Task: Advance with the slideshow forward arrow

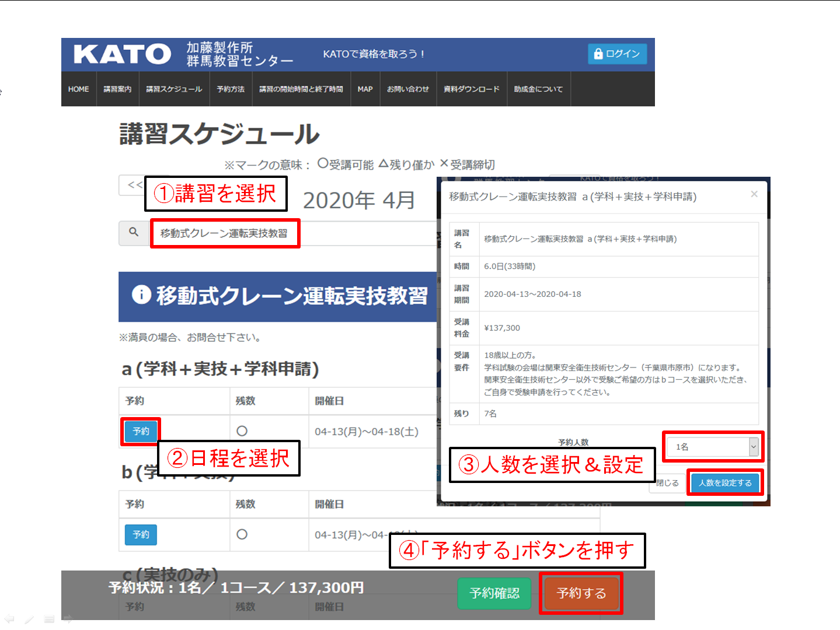Action: (68, 619)
